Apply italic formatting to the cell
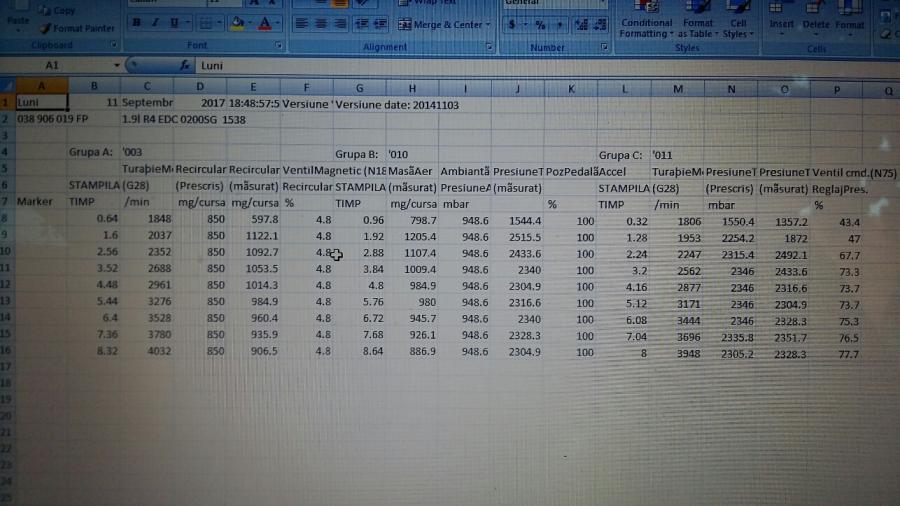Image resolution: width=900 pixels, height=506 pixels. coord(156,23)
